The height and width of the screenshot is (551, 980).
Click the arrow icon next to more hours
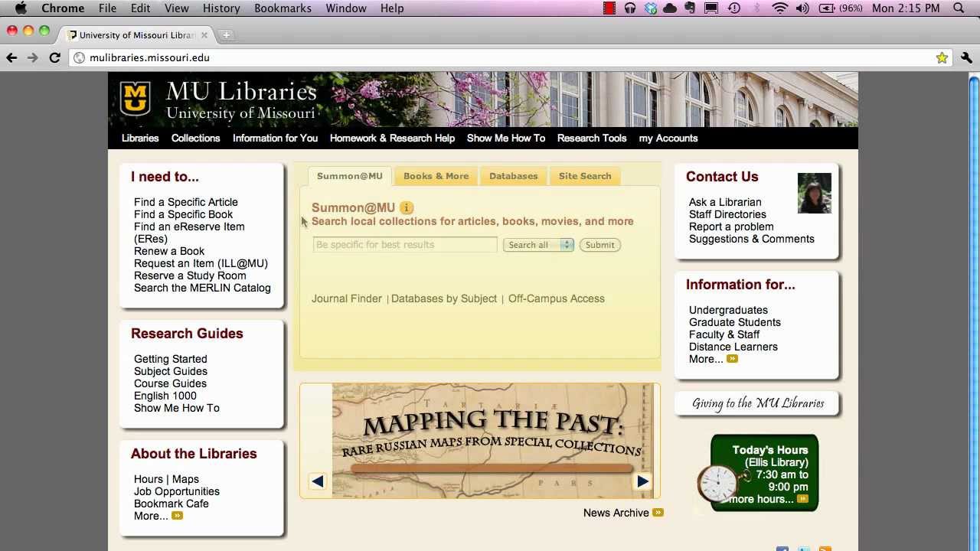click(802, 499)
